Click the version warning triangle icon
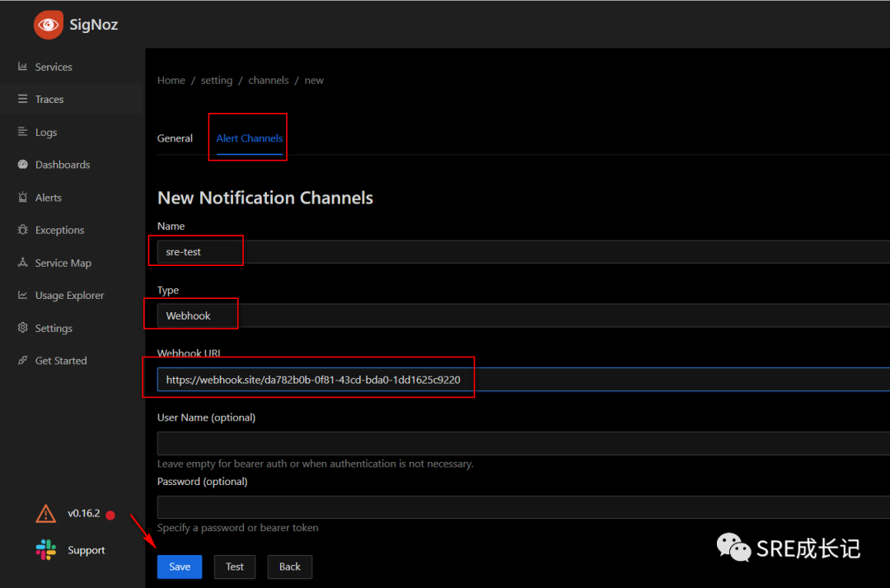890x588 pixels. point(46,514)
